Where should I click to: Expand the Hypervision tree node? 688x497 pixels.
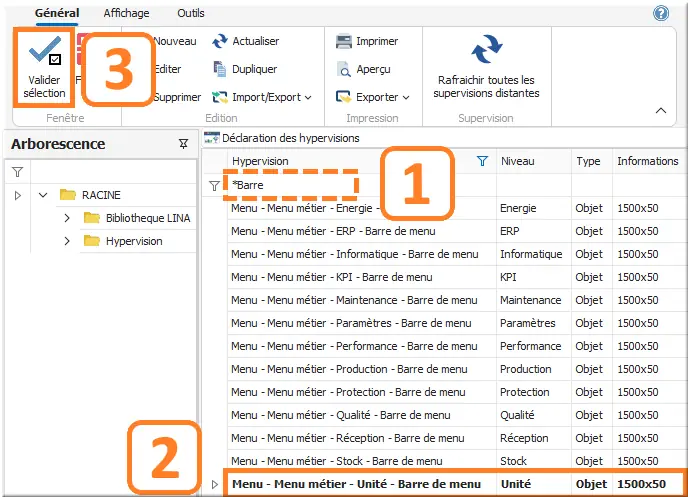click(67, 241)
